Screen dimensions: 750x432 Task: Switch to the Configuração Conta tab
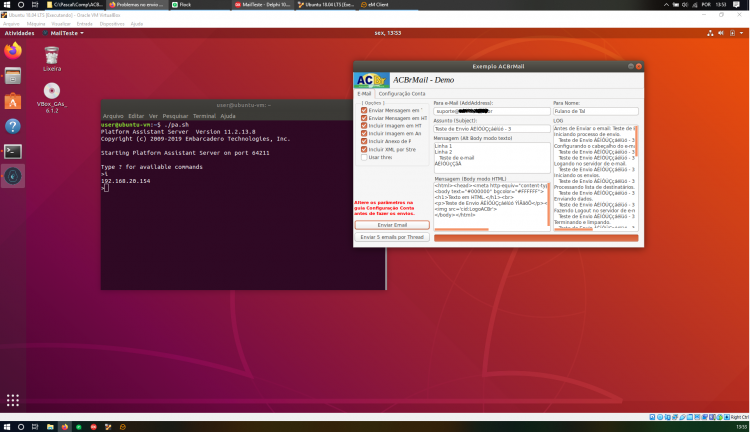402,94
